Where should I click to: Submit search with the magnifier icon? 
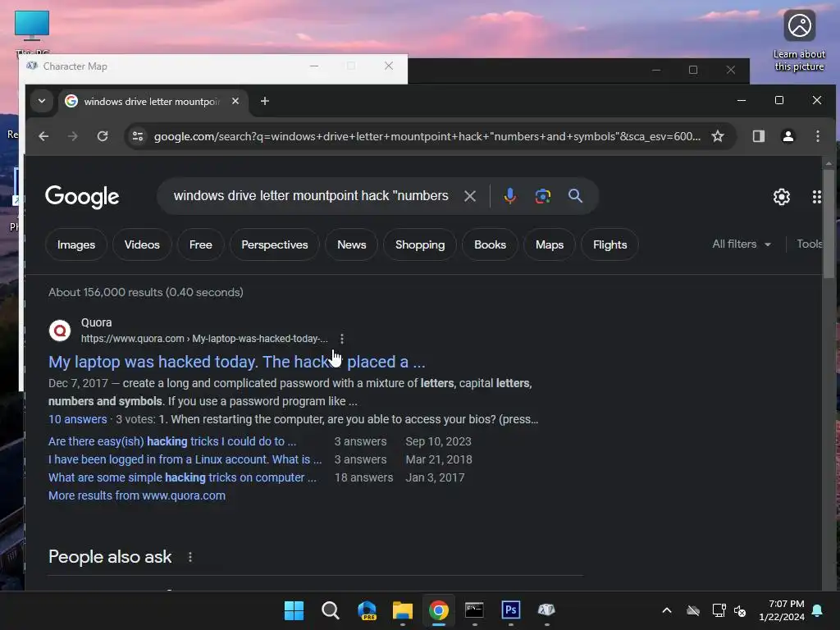click(575, 196)
